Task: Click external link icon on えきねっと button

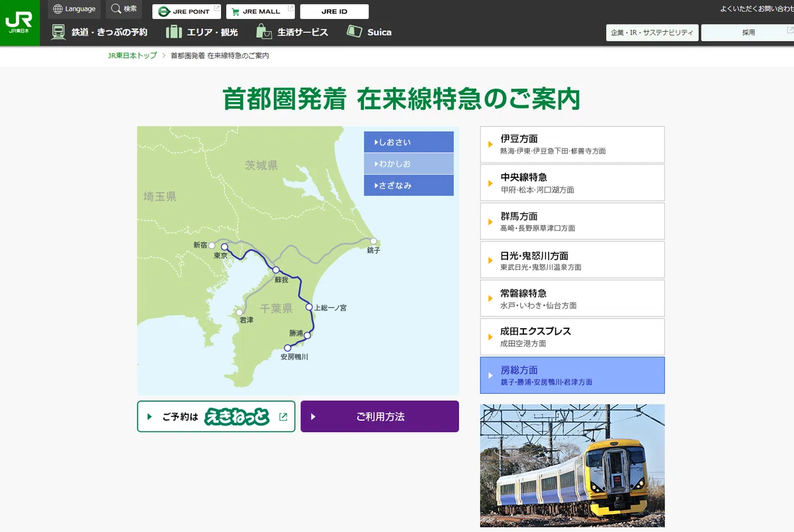Action: 283,417
